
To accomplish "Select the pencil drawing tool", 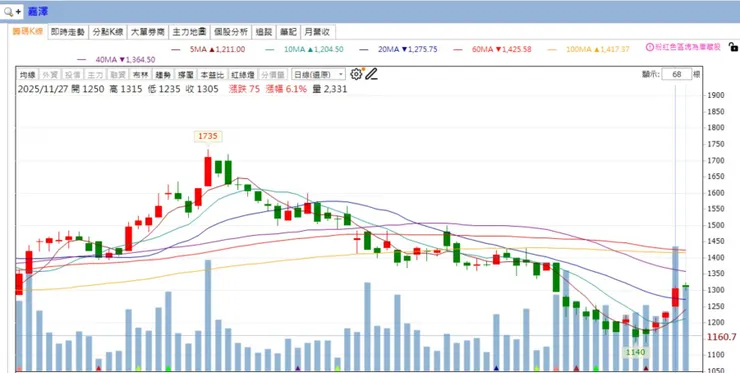I will pyautogui.click(x=371, y=74).
